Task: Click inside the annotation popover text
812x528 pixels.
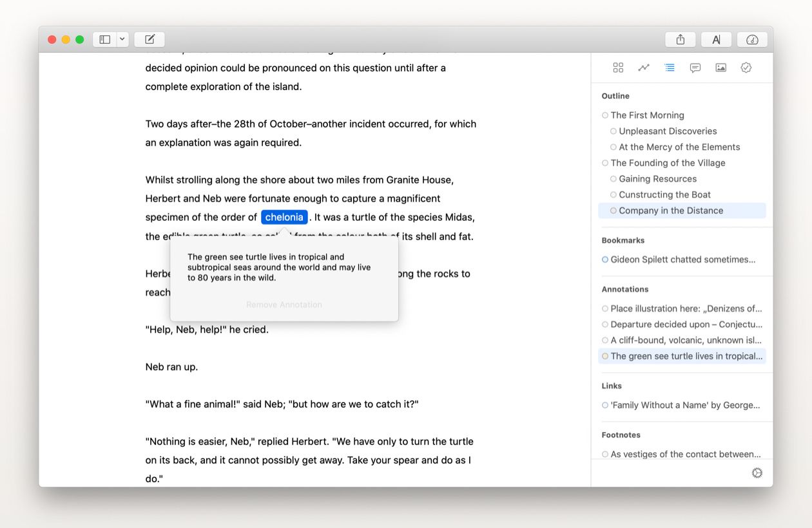Action: coord(279,267)
